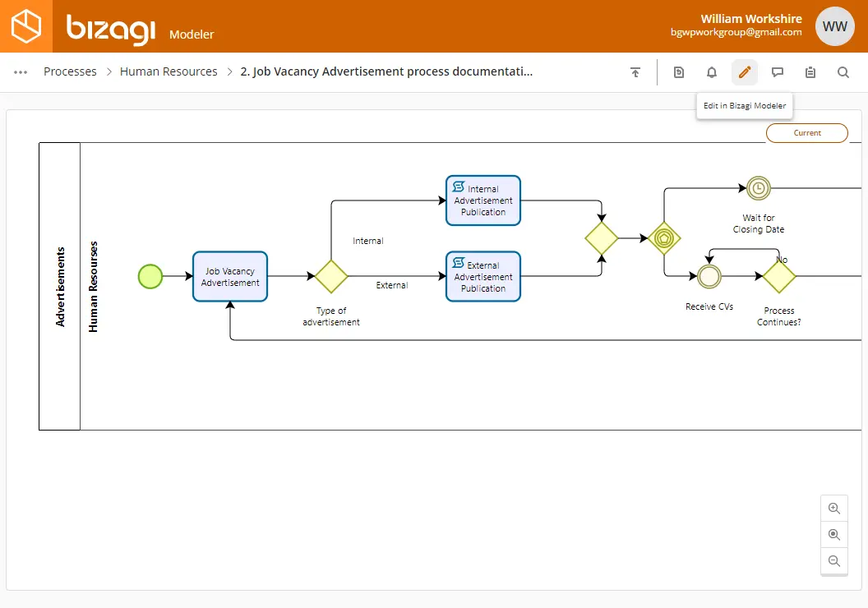Viewport: 868px width, 608px height.
Task: Open the WW user avatar menu
Action: tap(834, 26)
